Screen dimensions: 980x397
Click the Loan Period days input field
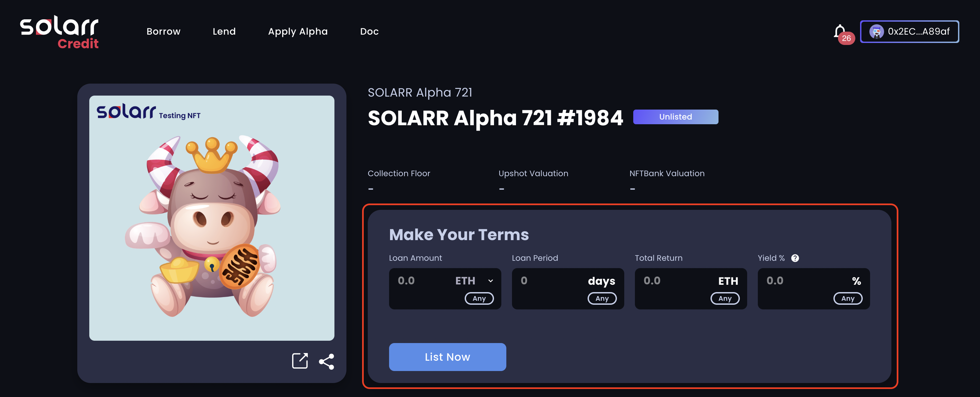[548, 281]
